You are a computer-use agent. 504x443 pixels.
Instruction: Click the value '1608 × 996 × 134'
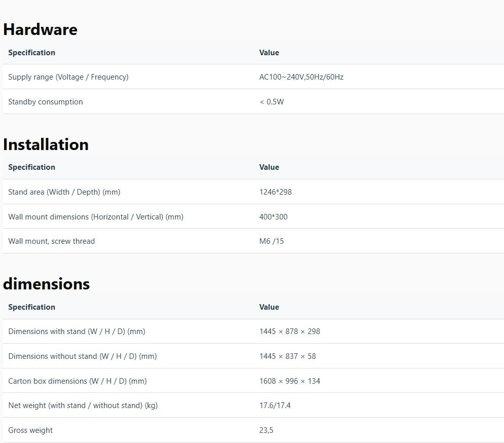[x=290, y=381]
